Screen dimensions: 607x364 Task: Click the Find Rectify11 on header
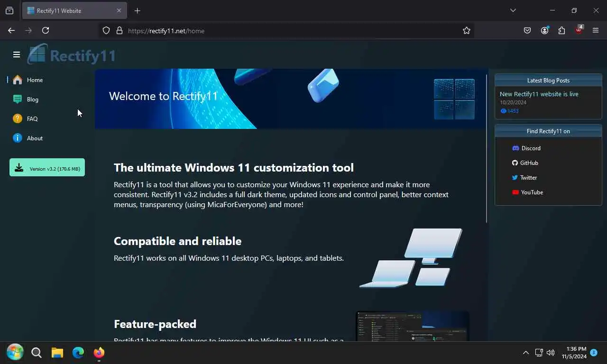pyautogui.click(x=548, y=131)
